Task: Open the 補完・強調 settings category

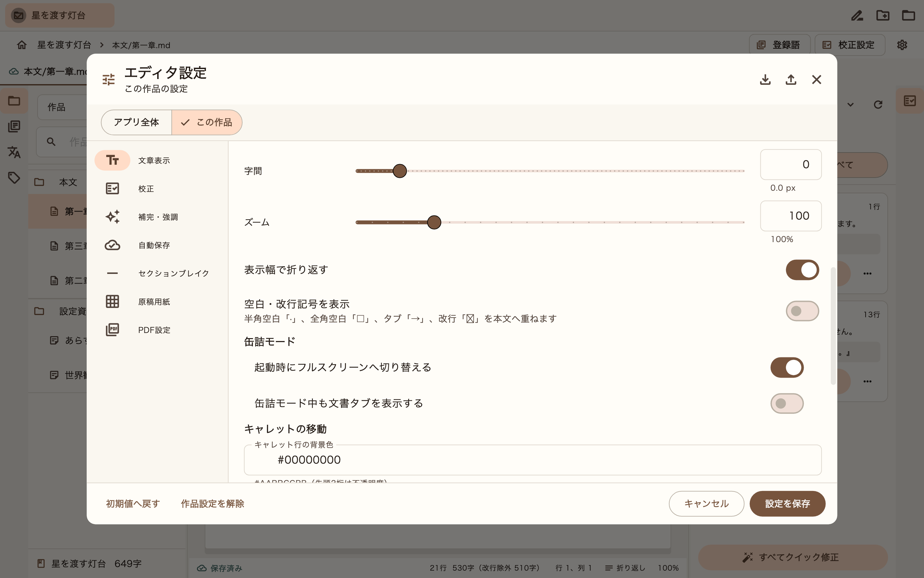Action: (157, 217)
